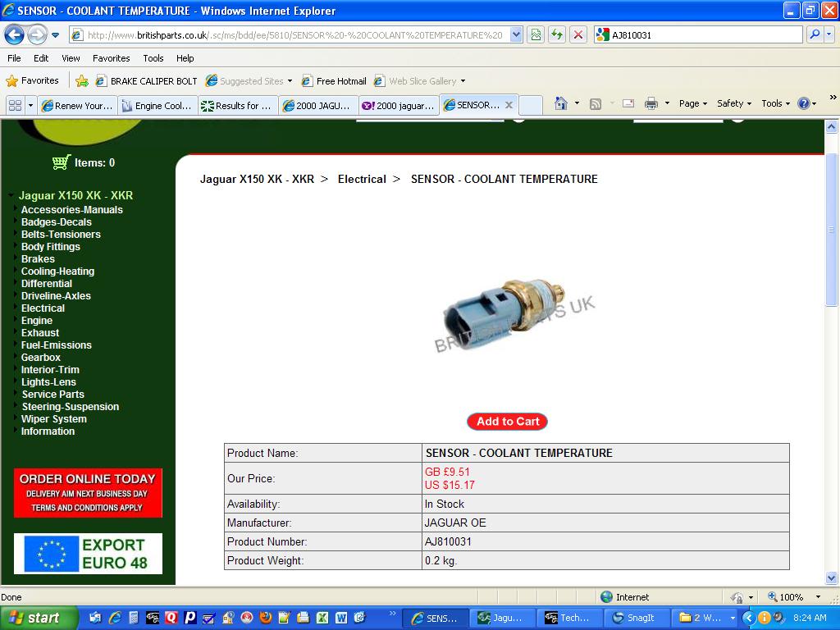Click the RSS Feeds icon
This screenshot has width=840, height=630.
point(596,104)
